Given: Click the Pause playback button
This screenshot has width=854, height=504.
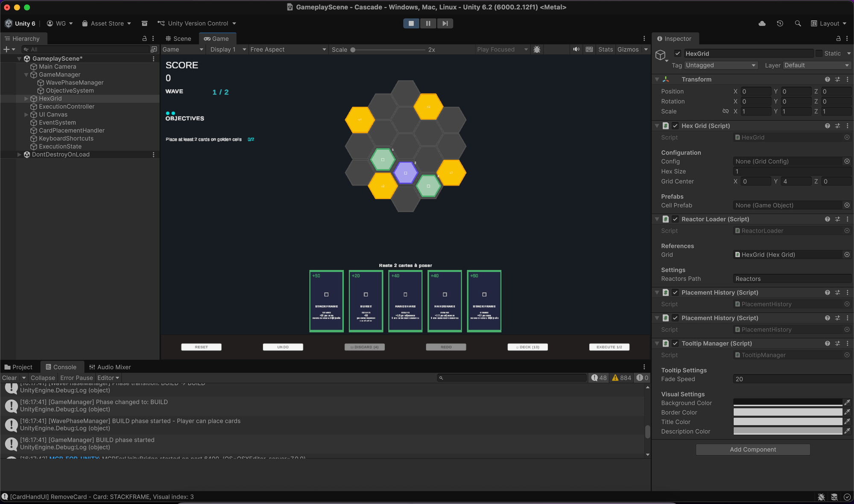Looking at the screenshot, I should (428, 23).
